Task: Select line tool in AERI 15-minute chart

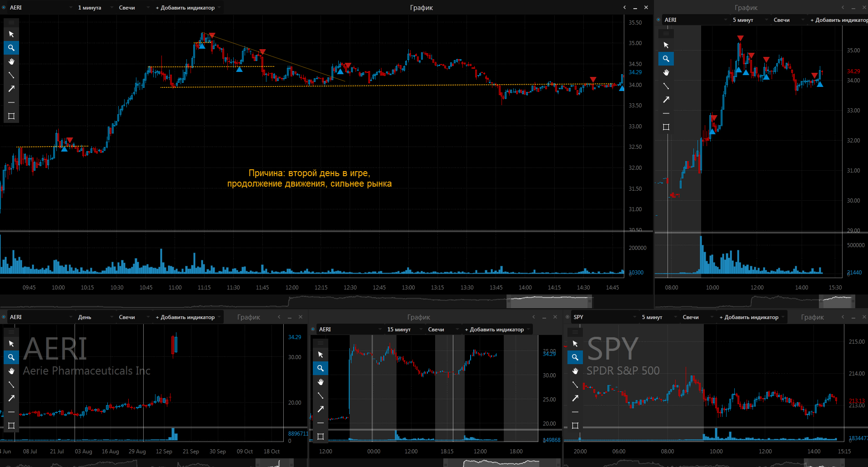Action: pyautogui.click(x=321, y=396)
